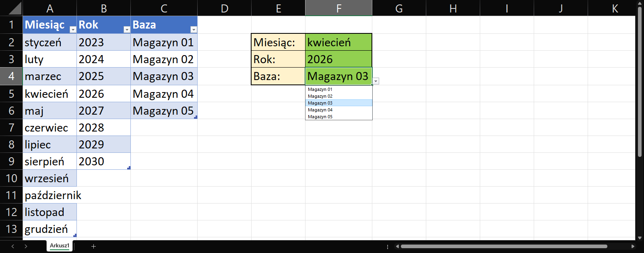Click the horizontal scrollbar left arrow

click(x=397, y=246)
